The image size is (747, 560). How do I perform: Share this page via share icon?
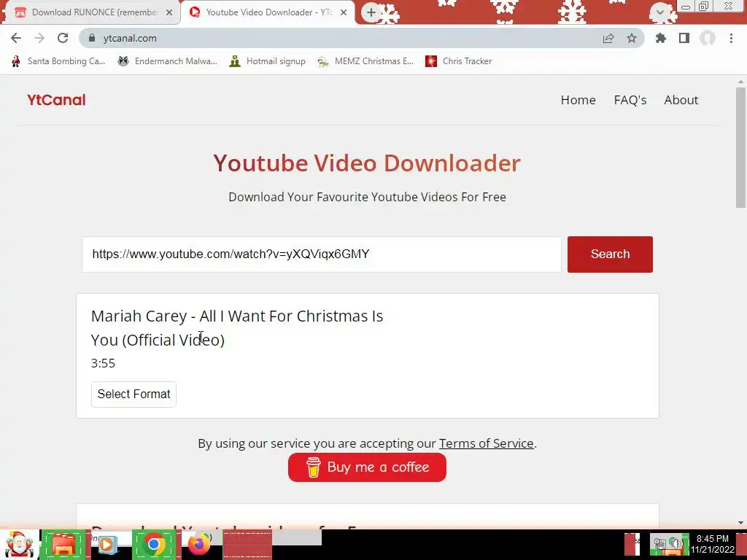(608, 38)
